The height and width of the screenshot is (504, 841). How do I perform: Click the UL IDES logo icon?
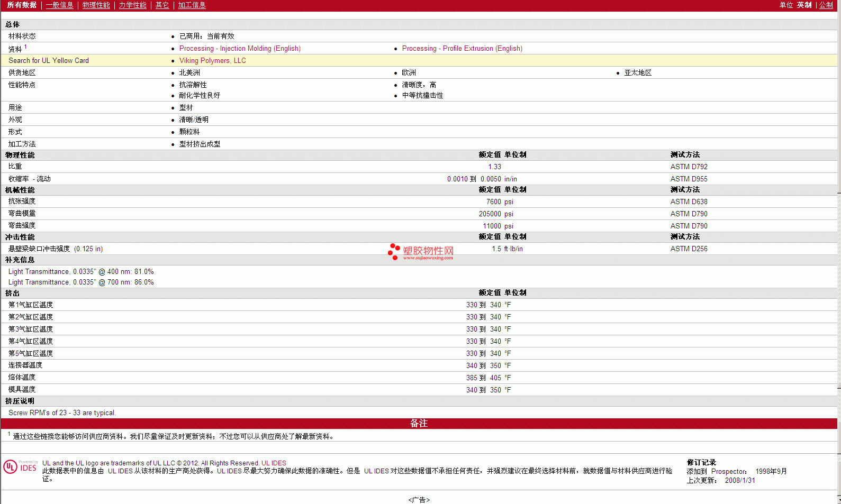(x=21, y=466)
